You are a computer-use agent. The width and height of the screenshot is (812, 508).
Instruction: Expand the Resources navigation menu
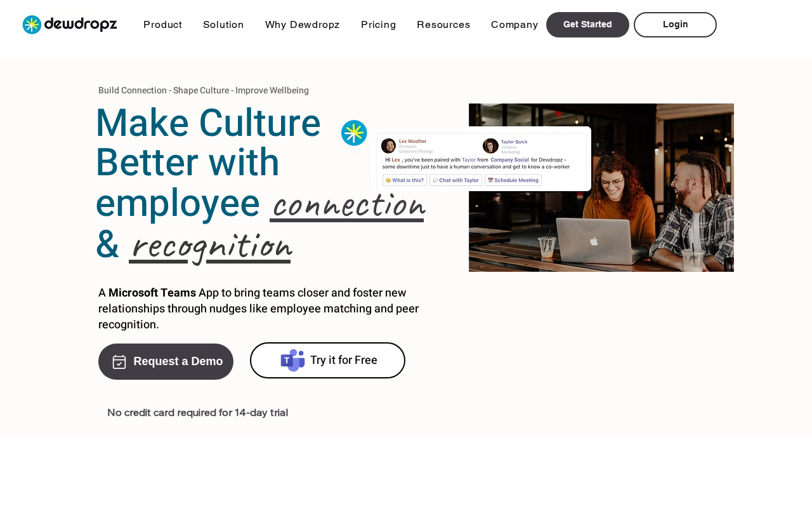[443, 25]
